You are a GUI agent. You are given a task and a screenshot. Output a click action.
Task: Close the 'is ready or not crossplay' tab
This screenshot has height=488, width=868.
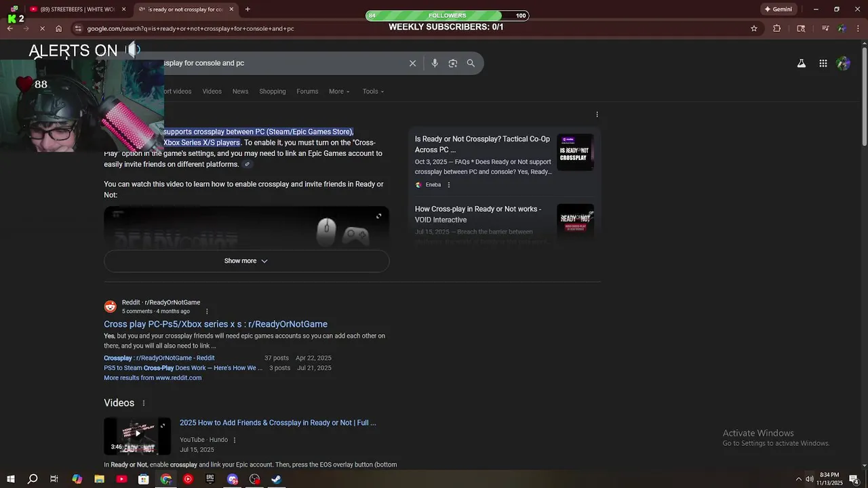tap(231, 9)
